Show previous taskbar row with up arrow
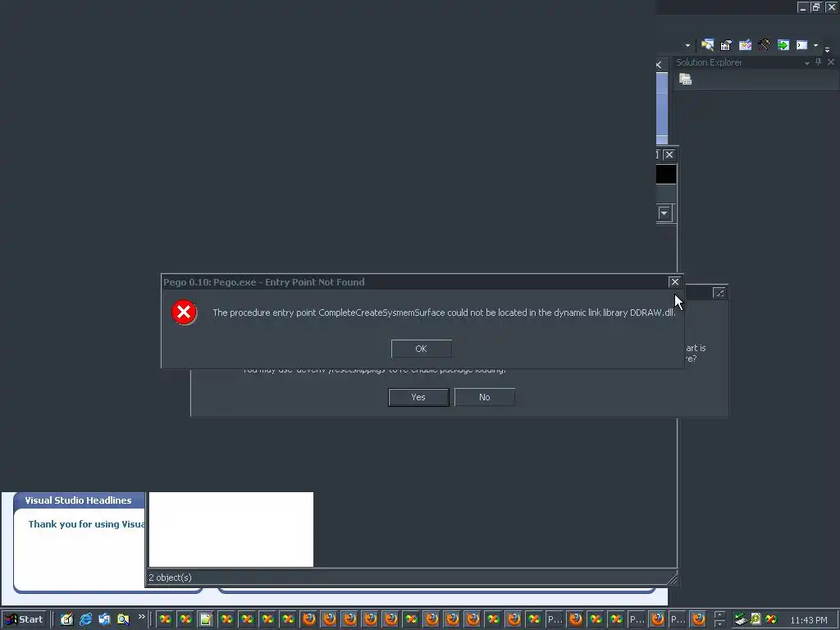The image size is (840, 630). click(719, 615)
